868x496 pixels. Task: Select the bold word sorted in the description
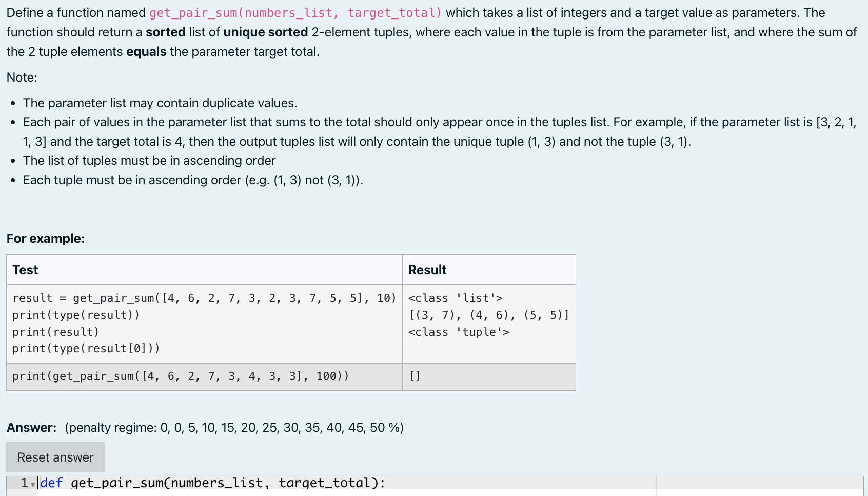pos(166,32)
